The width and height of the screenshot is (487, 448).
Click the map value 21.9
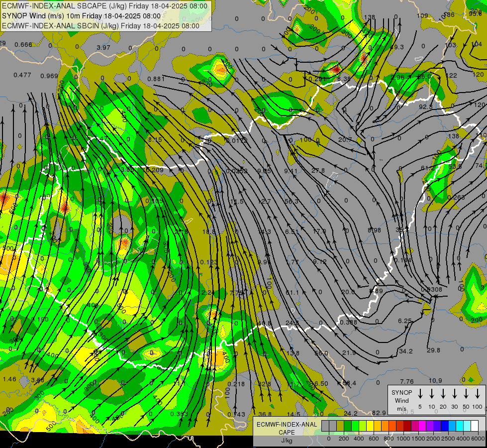(349, 353)
